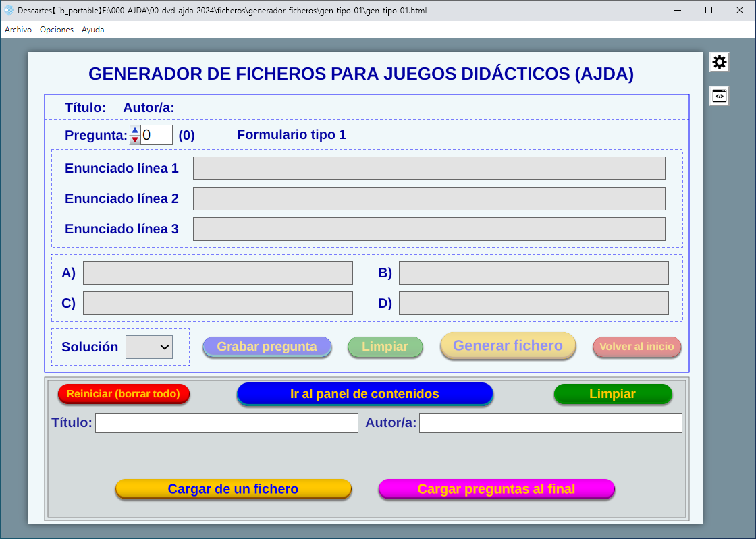Open the settings gear icon
The image size is (756, 539).
click(x=720, y=62)
